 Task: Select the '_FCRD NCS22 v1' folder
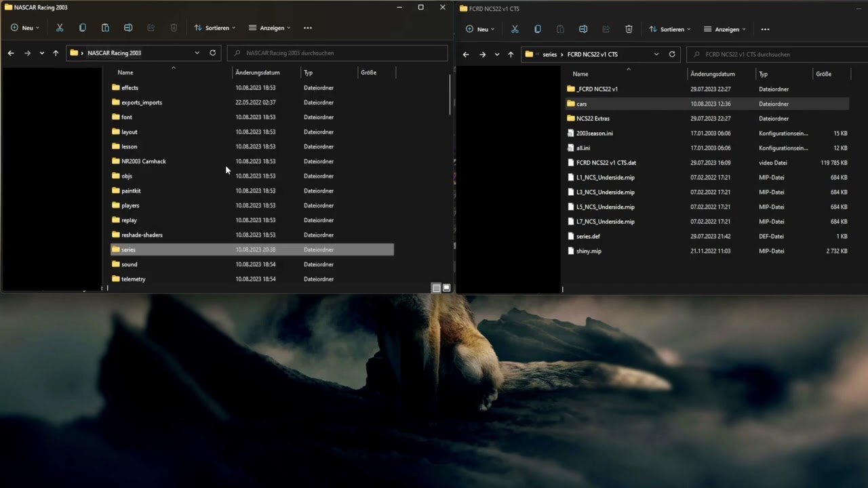[x=707, y=89]
